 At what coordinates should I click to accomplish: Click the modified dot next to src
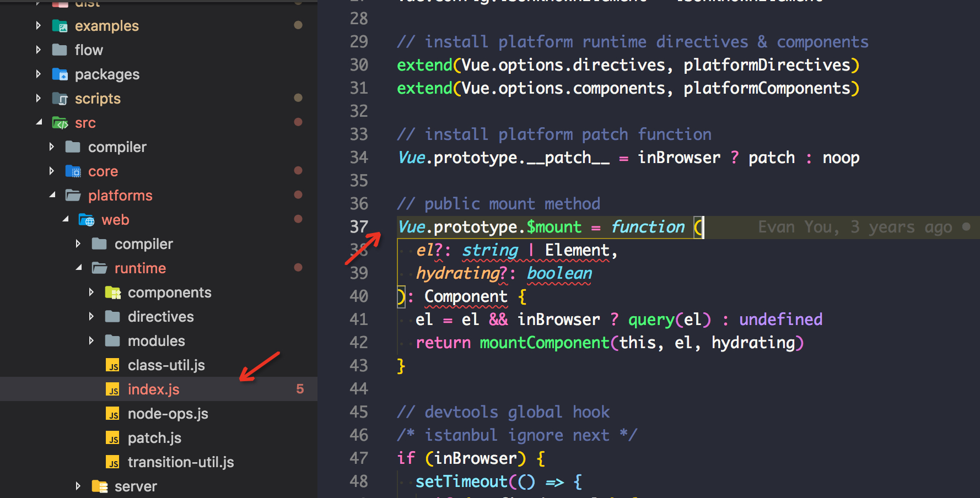point(298,122)
